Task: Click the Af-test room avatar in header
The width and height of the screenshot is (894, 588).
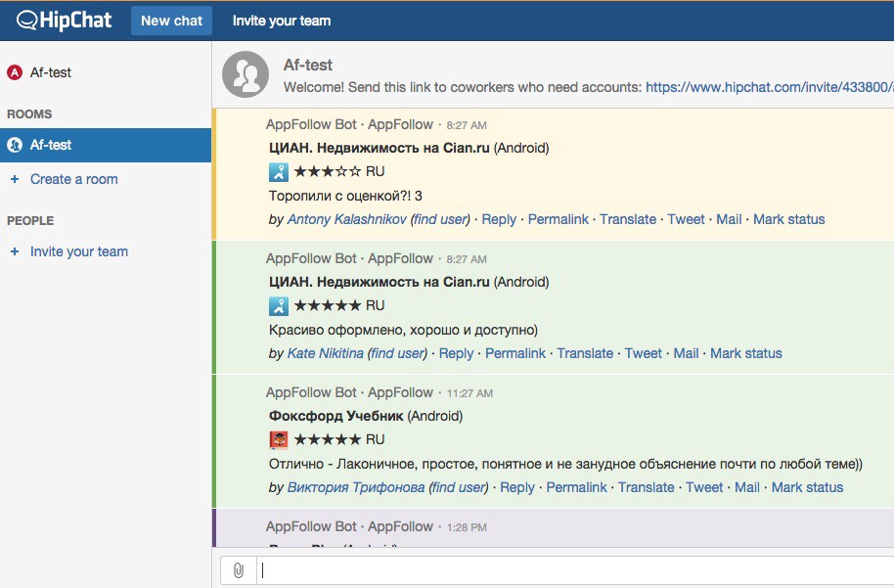Action: click(246, 74)
